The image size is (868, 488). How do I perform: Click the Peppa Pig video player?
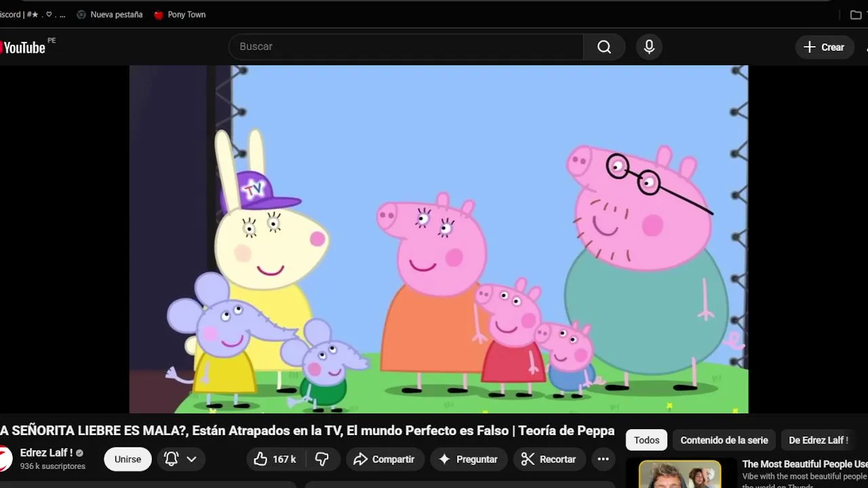(x=439, y=239)
